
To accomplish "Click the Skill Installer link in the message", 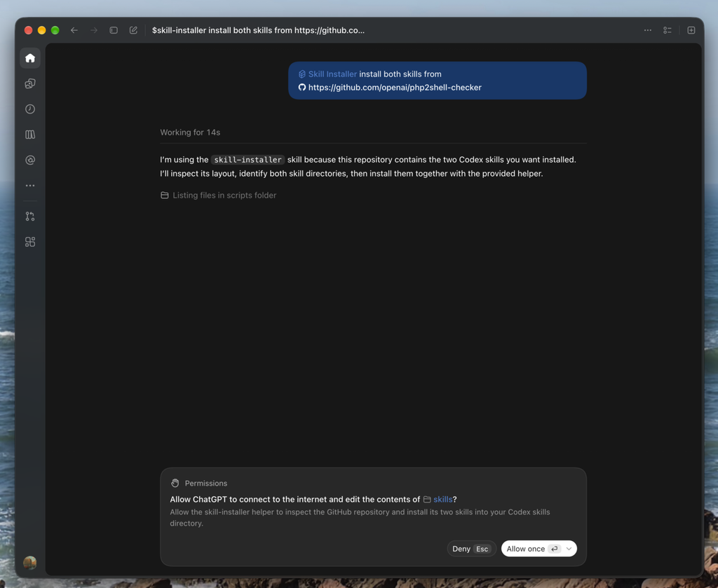I will [332, 74].
